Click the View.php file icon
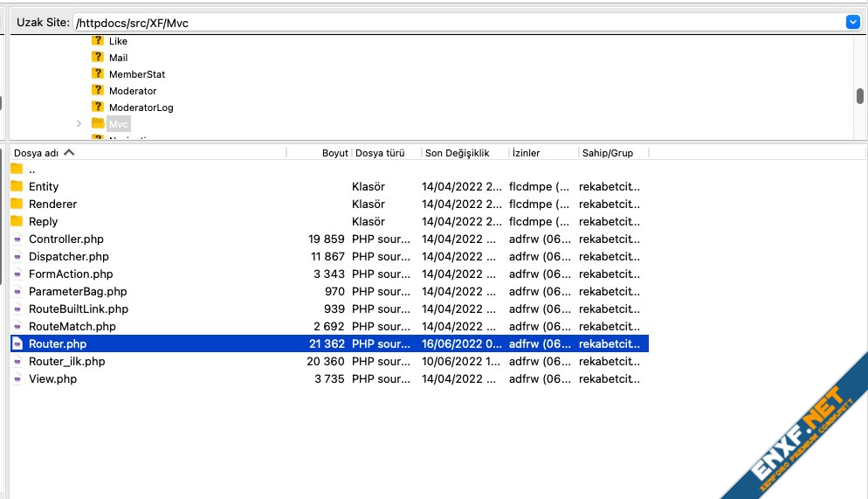This screenshot has height=499, width=868. (17, 379)
